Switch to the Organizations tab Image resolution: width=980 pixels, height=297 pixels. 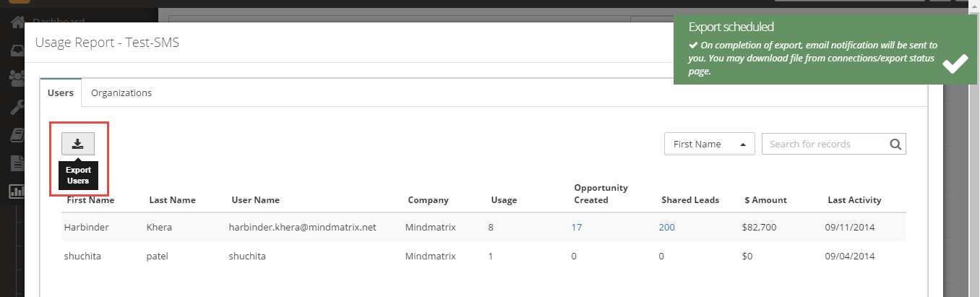click(x=121, y=92)
